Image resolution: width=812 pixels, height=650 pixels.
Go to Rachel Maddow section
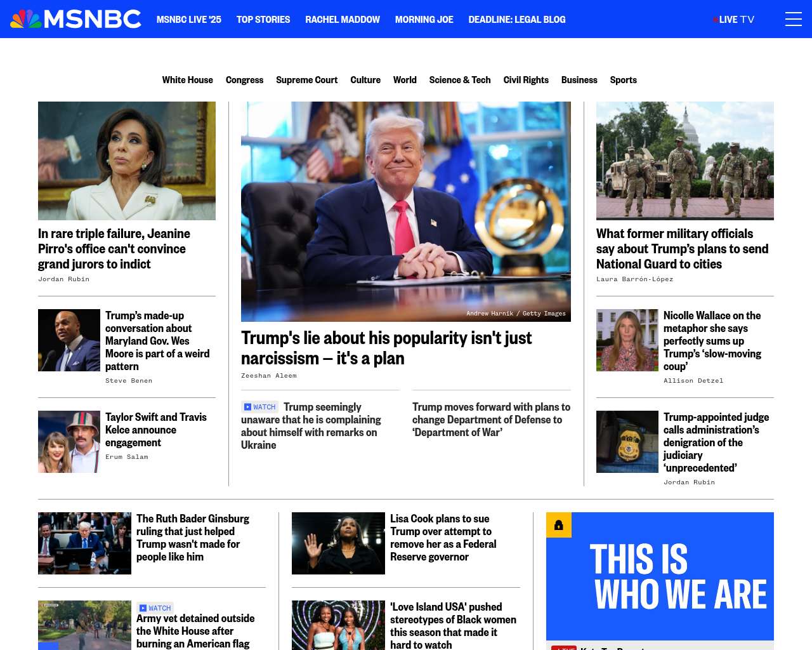click(343, 20)
